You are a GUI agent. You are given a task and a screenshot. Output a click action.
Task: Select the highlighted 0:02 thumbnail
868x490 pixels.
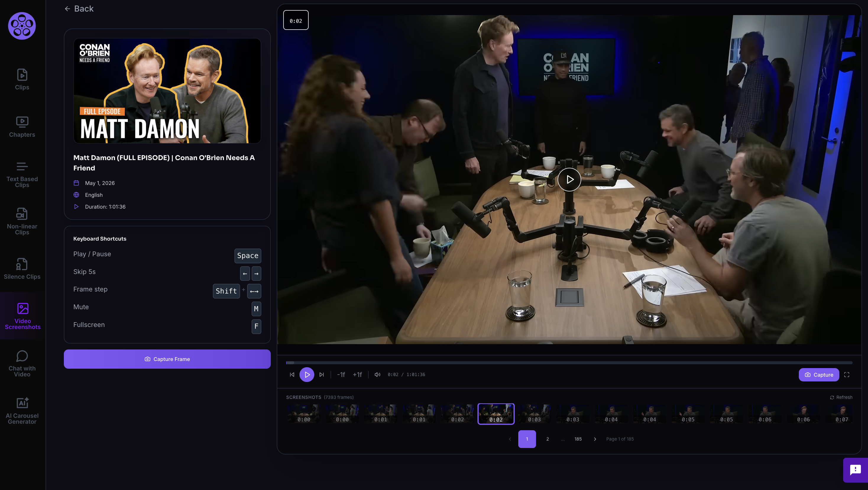pyautogui.click(x=496, y=414)
